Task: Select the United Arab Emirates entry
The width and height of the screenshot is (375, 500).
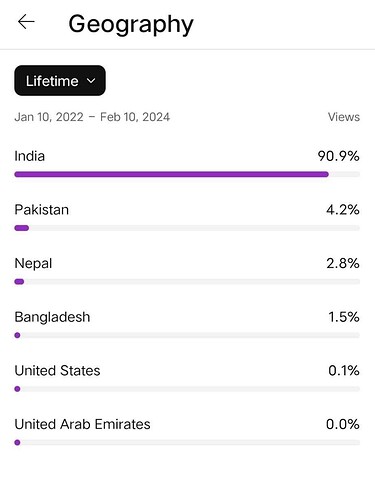Action: click(82, 424)
